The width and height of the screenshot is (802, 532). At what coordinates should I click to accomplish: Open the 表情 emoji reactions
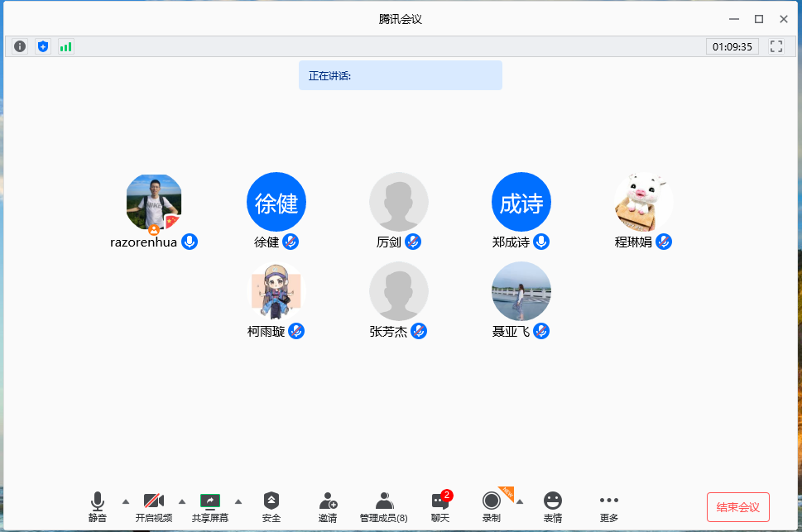pyautogui.click(x=553, y=506)
